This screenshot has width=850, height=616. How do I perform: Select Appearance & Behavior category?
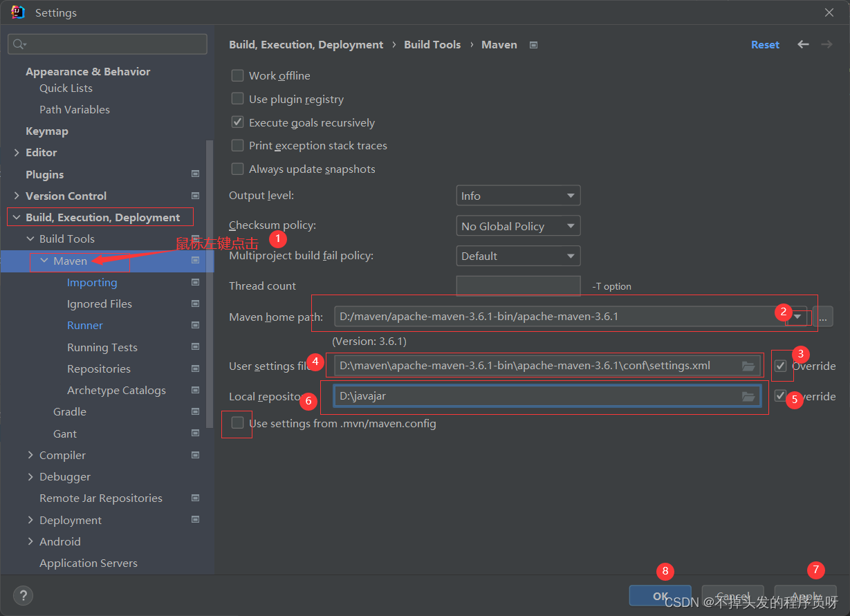(x=88, y=71)
